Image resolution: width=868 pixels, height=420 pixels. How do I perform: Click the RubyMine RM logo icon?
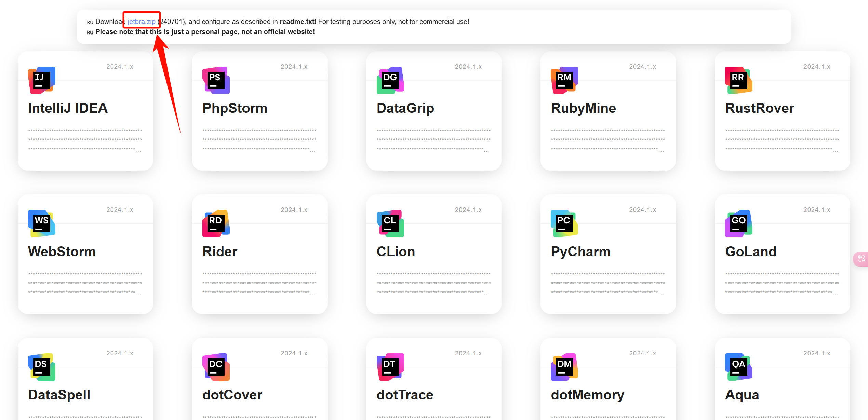click(564, 80)
